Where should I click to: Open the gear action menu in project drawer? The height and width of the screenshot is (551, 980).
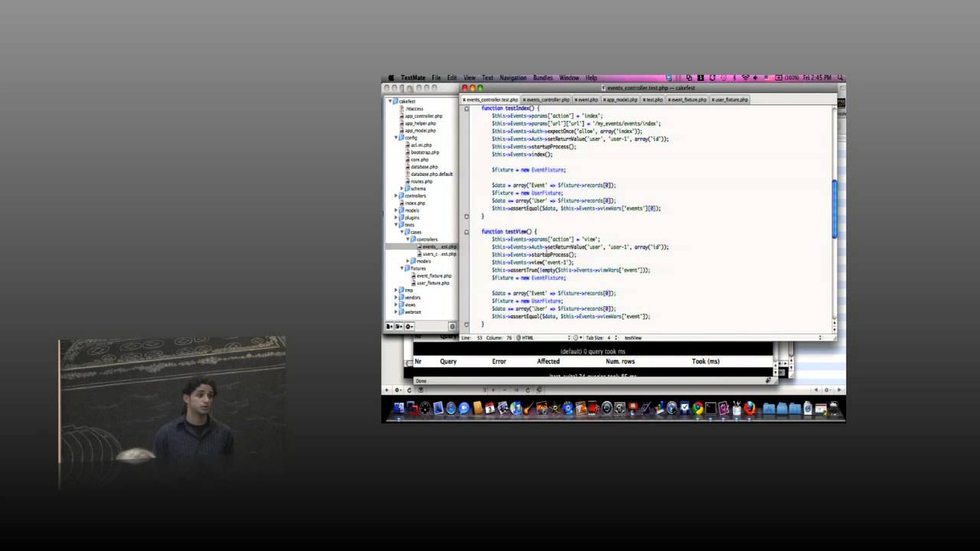coord(409,326)
